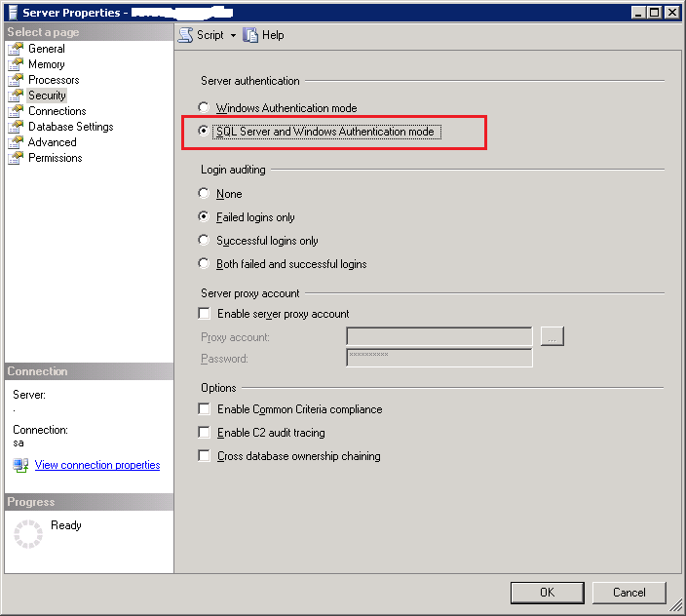Click the General page icon

[x=16, y=49]
